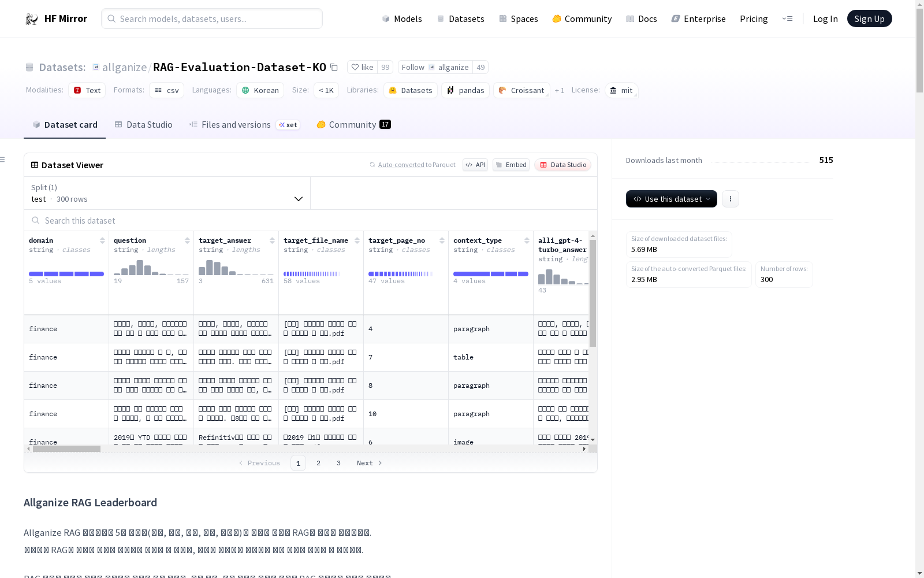Image resolution: width=924 pixels, height=578 pixels.
Task: Open the three-dot more options menu
Action: tap(731, 199)
